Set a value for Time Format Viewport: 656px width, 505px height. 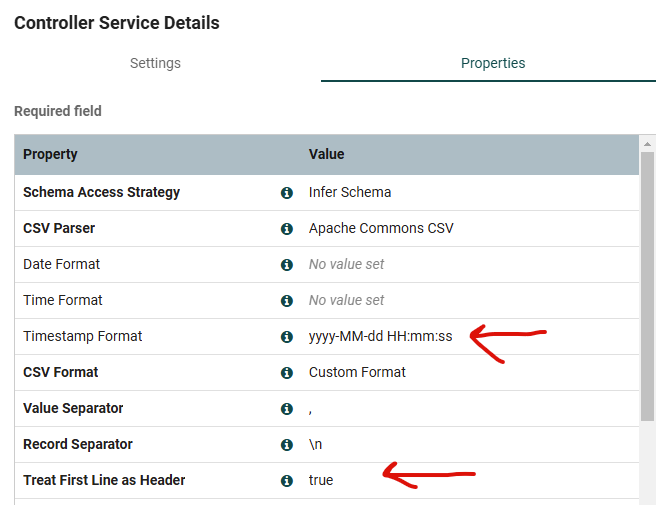coord(346,300)
